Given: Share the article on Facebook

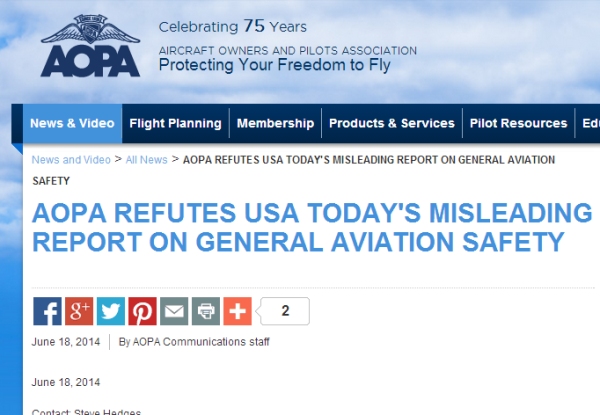Looking at the screenshot, I should pyautogui.click(x=47, y=311).
